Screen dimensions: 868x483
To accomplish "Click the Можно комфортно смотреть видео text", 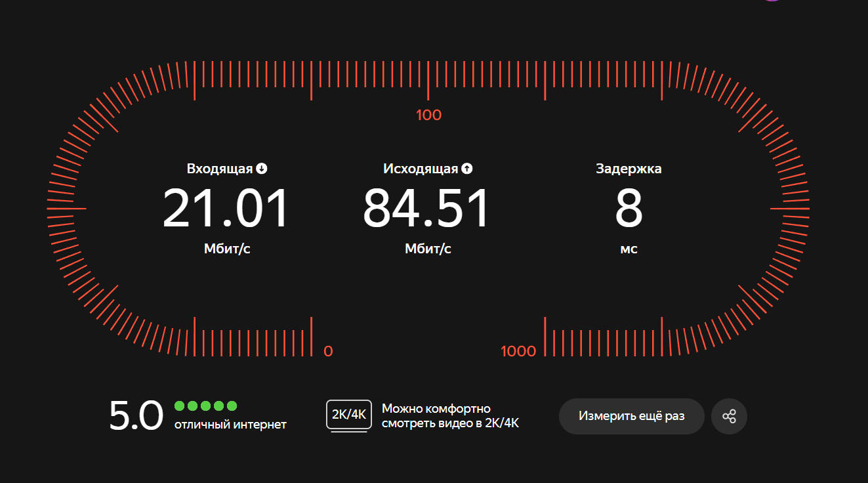I will [x=450, y=416].
